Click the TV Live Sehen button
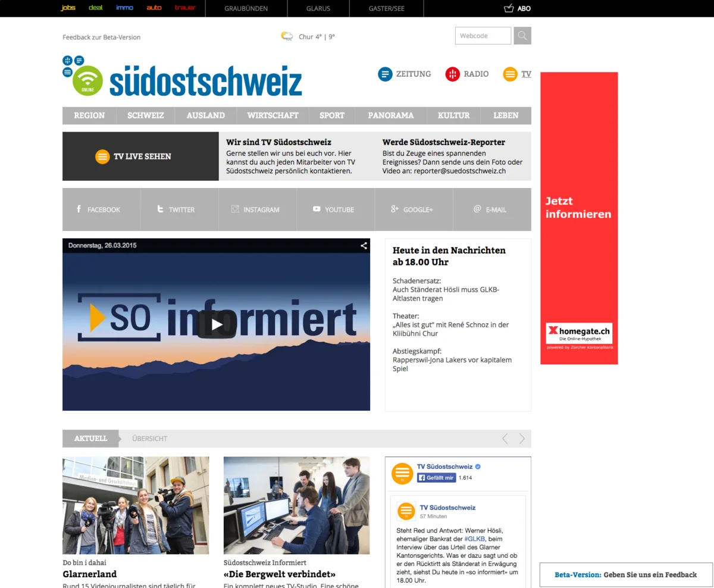Image resolution: width=714 pixels, height=588 pixels. click(x=140, y=157)
